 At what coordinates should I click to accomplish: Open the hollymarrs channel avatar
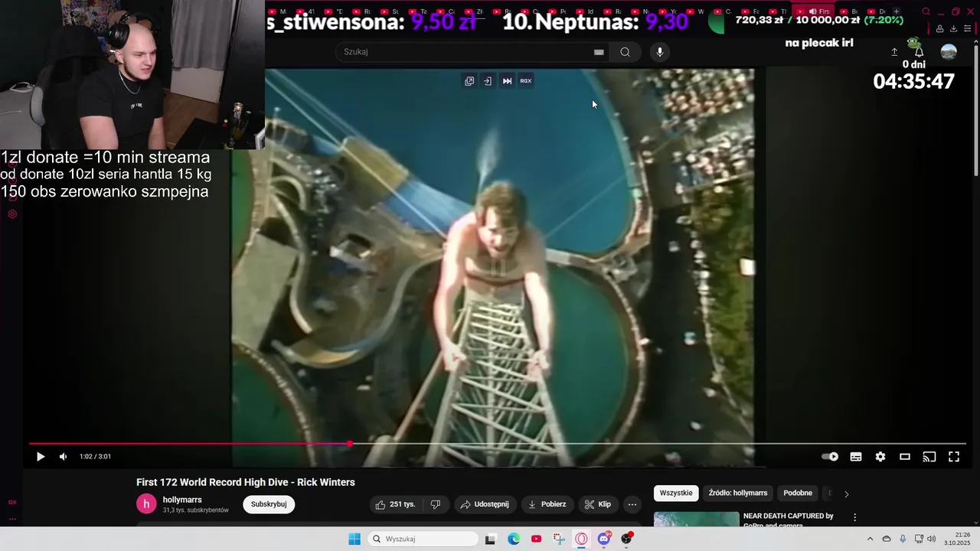coord(146,504)
